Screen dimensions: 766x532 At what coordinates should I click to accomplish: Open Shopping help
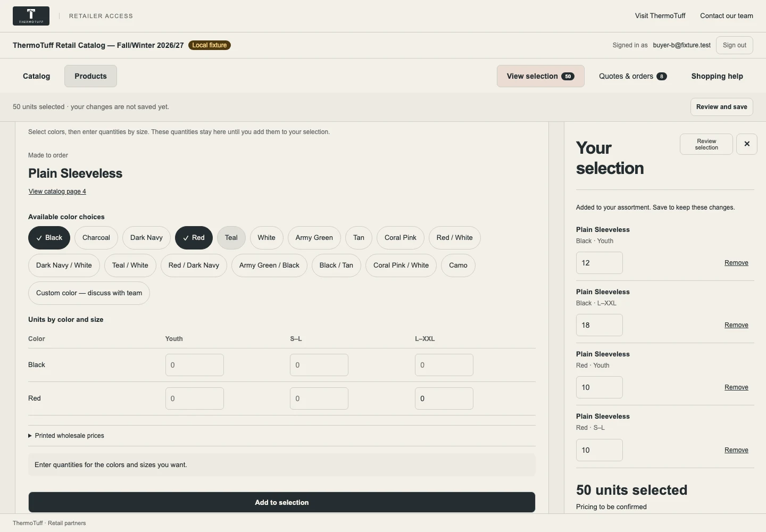717,76
